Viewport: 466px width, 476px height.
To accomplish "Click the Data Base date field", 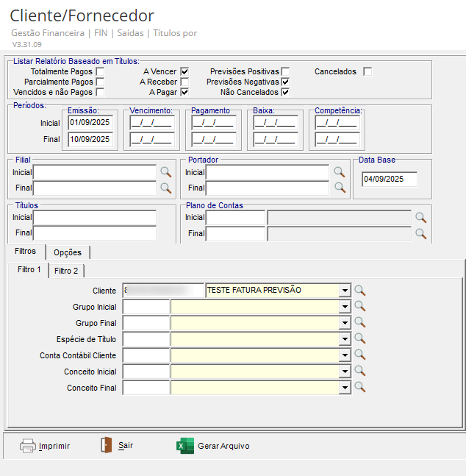I will 390,179.
